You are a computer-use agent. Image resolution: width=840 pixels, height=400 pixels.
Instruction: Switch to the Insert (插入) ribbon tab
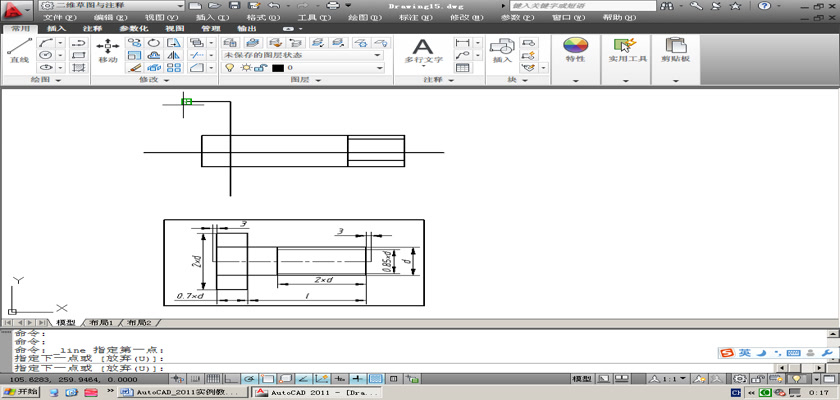click(x=56, y=28)
